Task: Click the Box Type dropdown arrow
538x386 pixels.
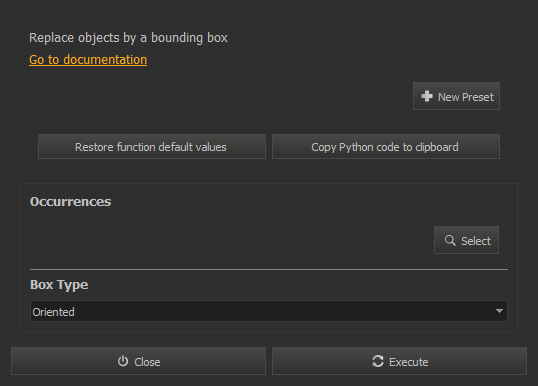Action: pyautogui.click(x=499, y=311)
